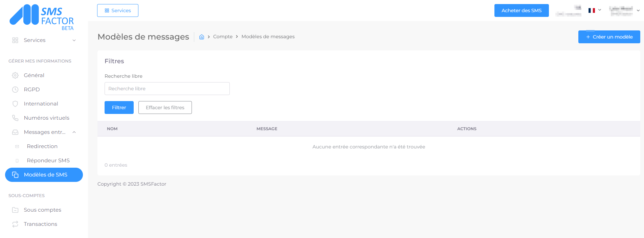This screenshot has height=238, width=644.
Task: Open the user account dropdown menu
Action: (624, 10)
